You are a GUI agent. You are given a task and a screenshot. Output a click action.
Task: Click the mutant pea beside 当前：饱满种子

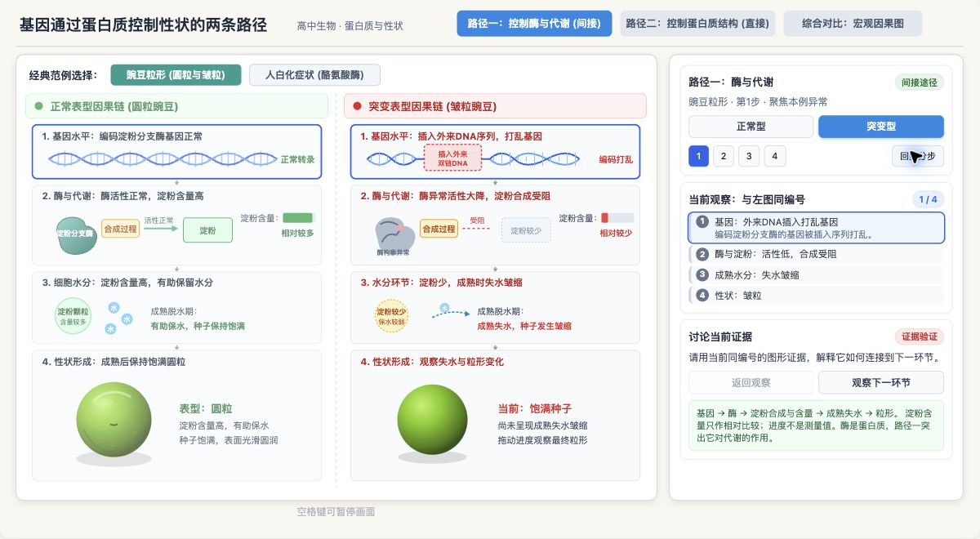click(432, 419)
